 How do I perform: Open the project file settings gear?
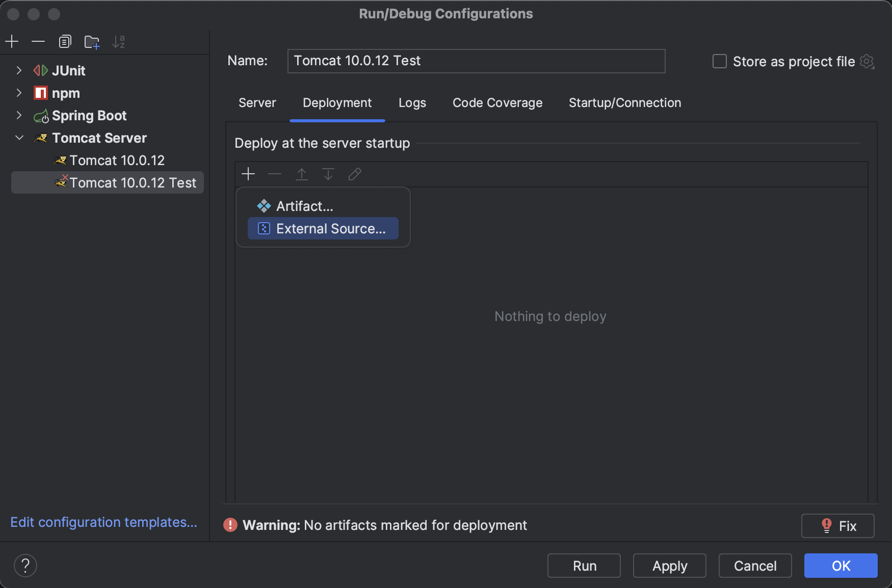pos(867,62)
